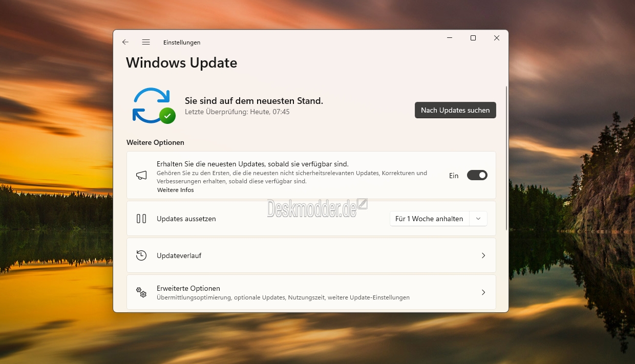Image resolution: width=635 pixels, height=364 pixels.
Task: Click Letzte Überprüfung: Heute, 07:45 text
Action: coord(237,112)
